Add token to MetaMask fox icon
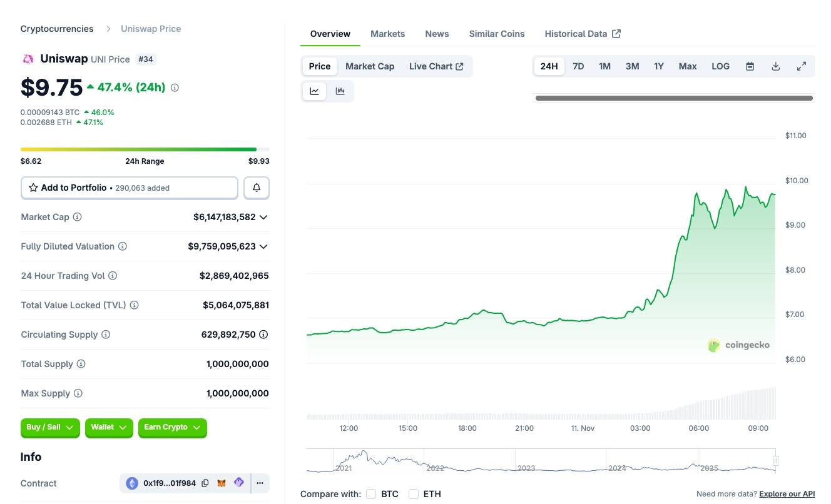 pos(222,483)
